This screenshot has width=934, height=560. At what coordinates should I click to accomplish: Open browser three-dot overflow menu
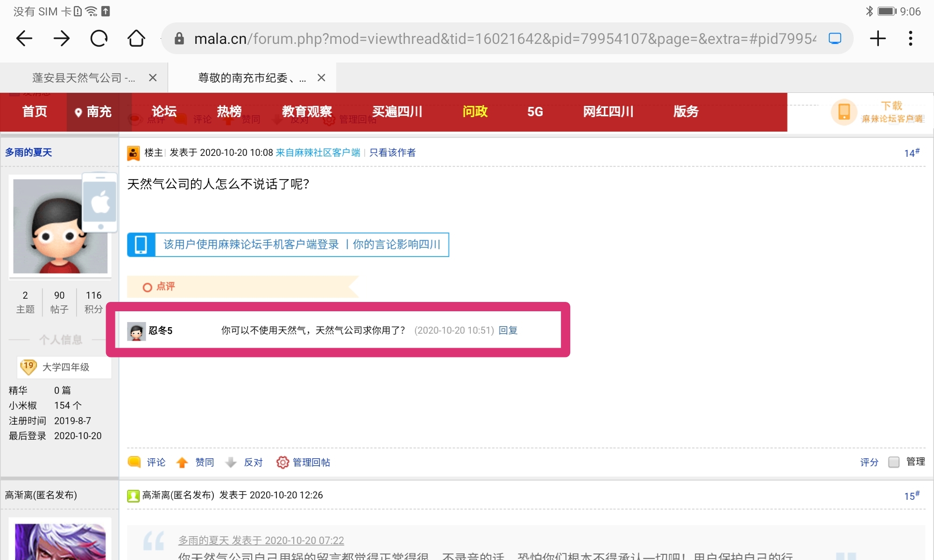910,38
